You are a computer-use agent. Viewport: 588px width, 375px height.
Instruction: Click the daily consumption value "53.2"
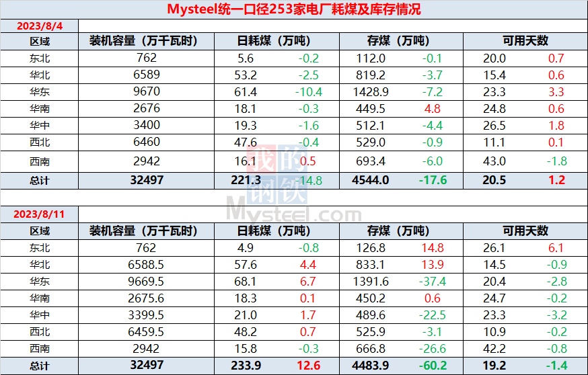pyautogui.click(x=246, y=75)
